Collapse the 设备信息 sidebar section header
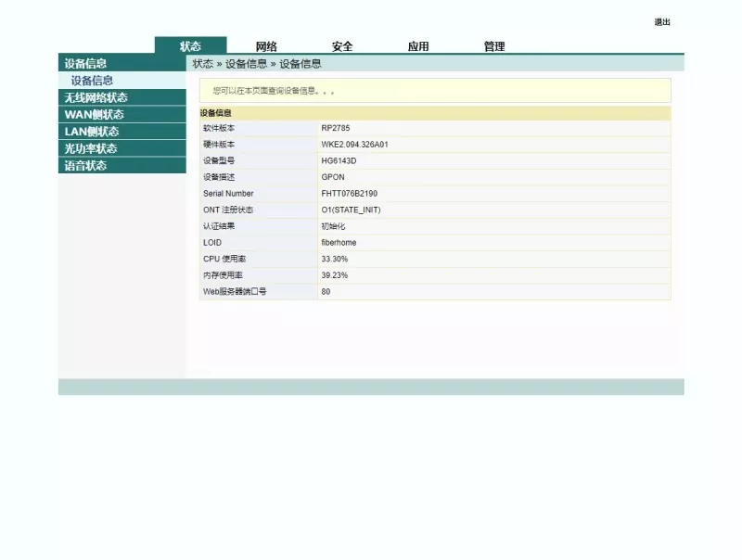Viewport: 742px width, 560px height. [x=85, y=63]
